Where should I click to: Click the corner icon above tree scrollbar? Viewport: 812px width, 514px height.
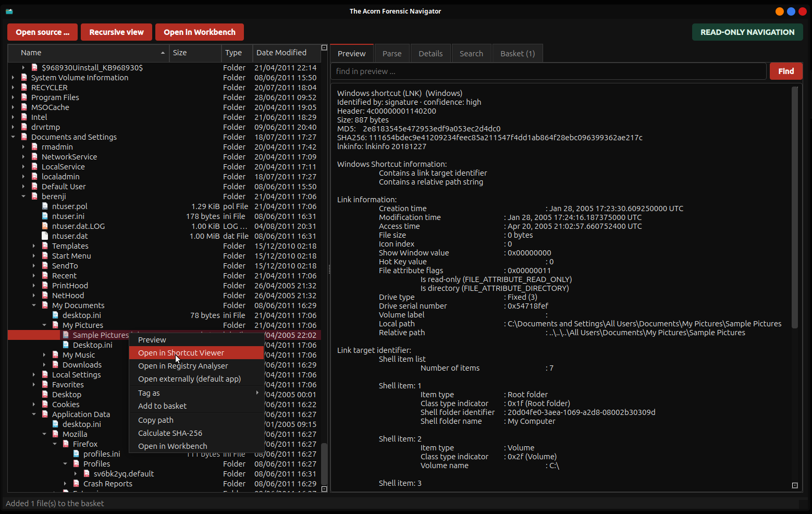324,47
